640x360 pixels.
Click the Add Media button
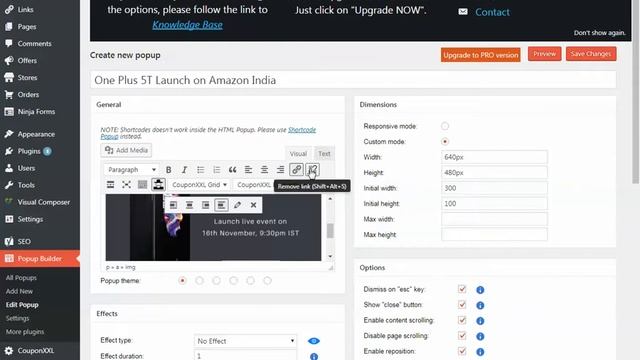(x=126, y=150)
